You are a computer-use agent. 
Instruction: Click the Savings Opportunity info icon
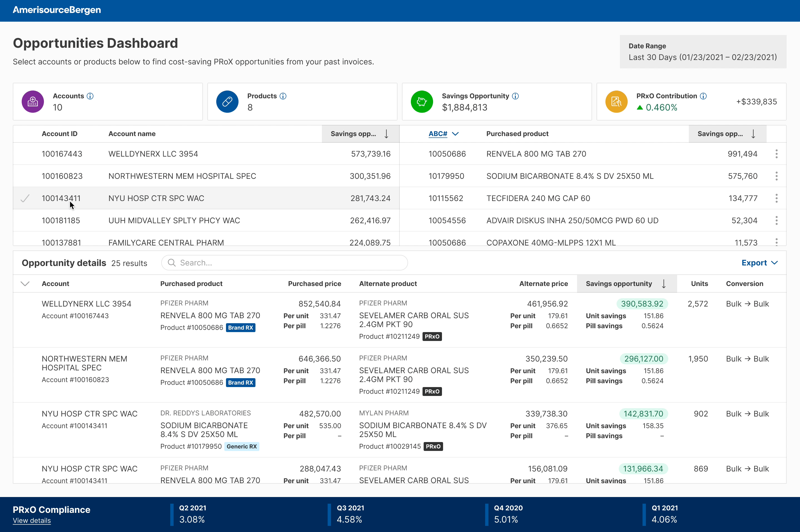(515, 96)
